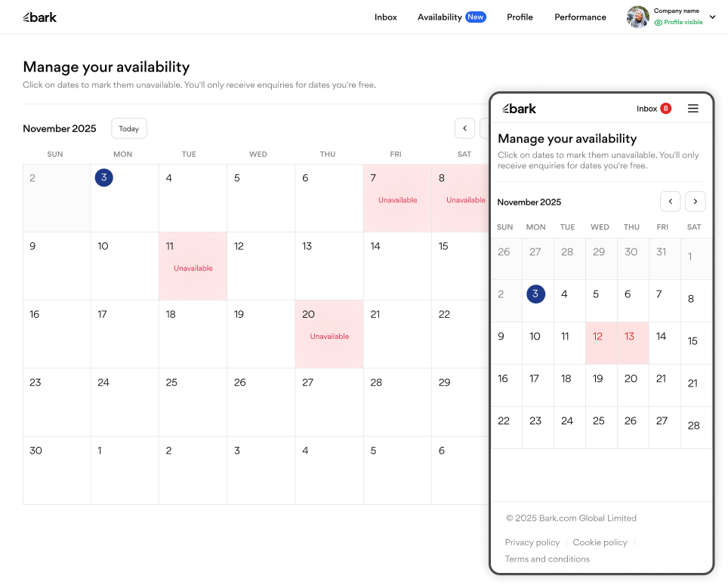Select the highlighted date November 3
This screenshot has height=588, width=728.
pos(103,178)
